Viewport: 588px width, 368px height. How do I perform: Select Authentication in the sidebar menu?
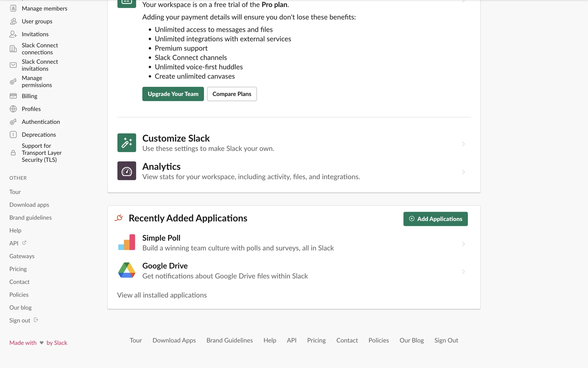tap(41, 122)
